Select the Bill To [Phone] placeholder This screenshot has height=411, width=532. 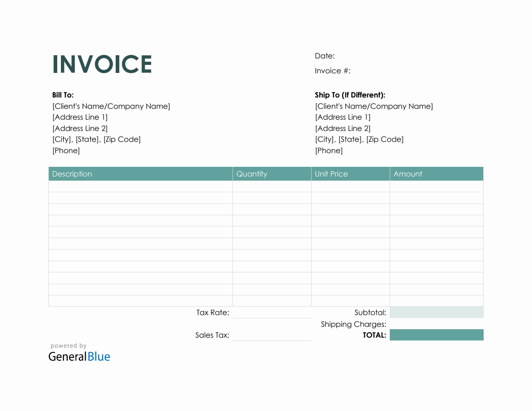pyautogui.click(x=66, y=150)
